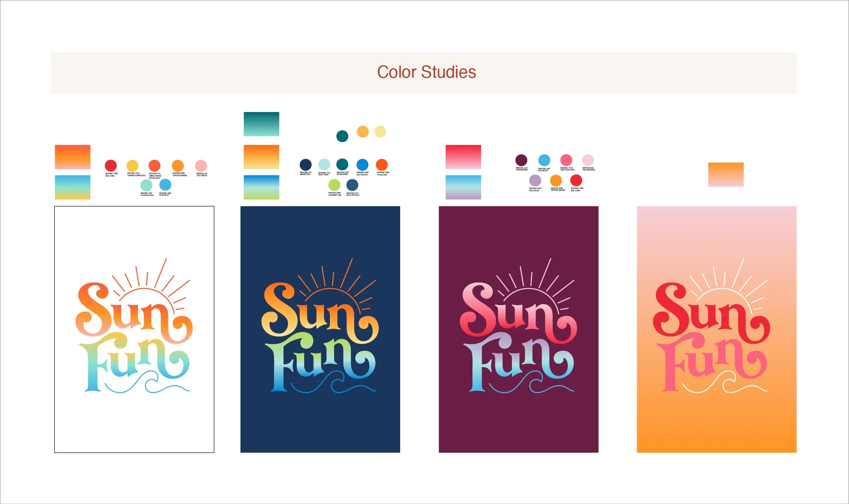The image size is (849, 504).
Task: Select the Violet Tulip purple swatch
Action: 535,180
